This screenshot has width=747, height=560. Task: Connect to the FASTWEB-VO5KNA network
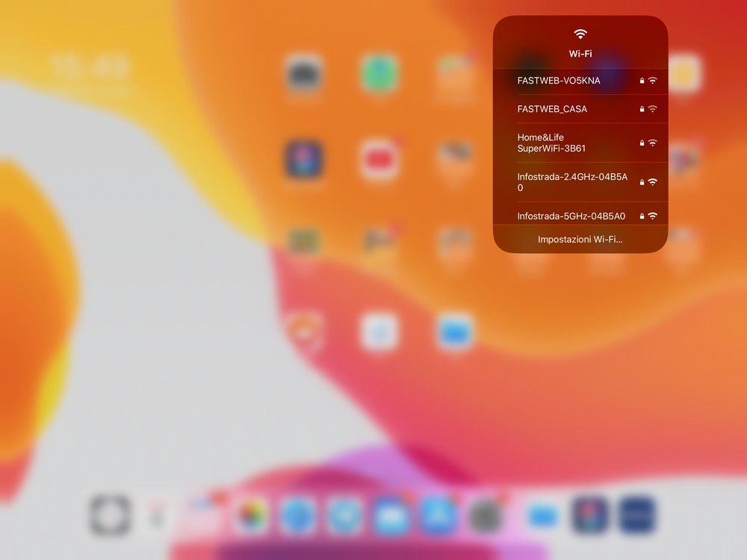click(580, 81)
